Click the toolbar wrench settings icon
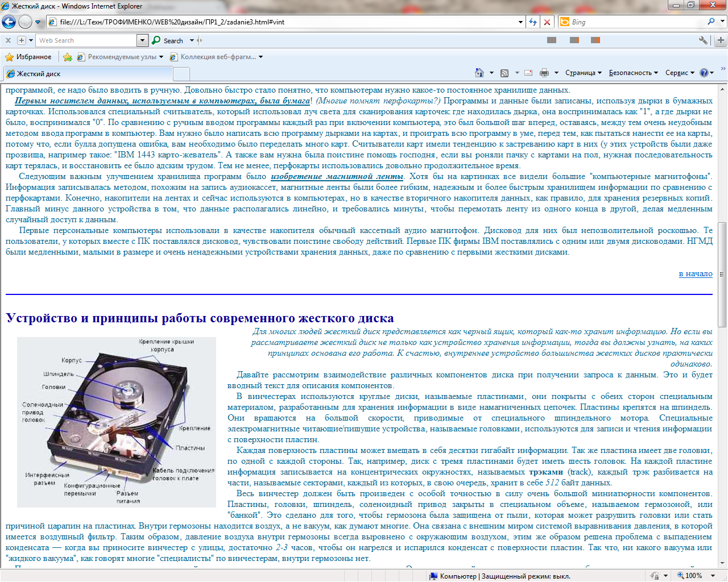The width and height of the screenshot is (728, 582). click(x=704, y=40)
